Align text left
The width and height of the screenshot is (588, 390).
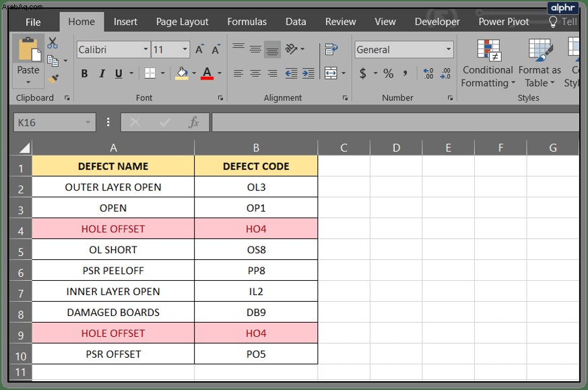click(x=238, y=73)
